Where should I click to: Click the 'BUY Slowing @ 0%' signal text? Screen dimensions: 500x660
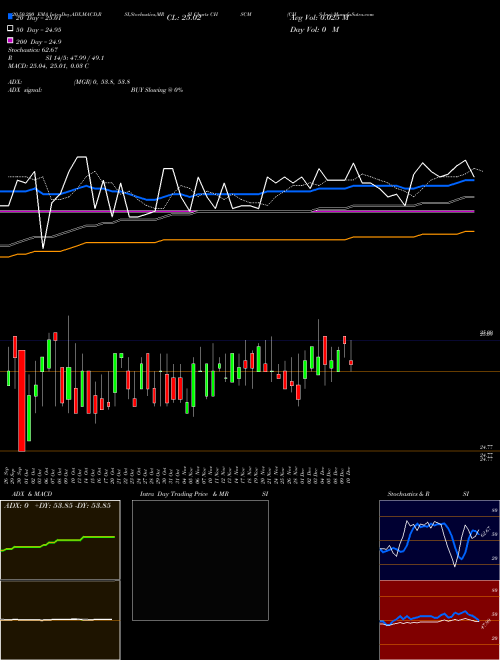point(157,90)
